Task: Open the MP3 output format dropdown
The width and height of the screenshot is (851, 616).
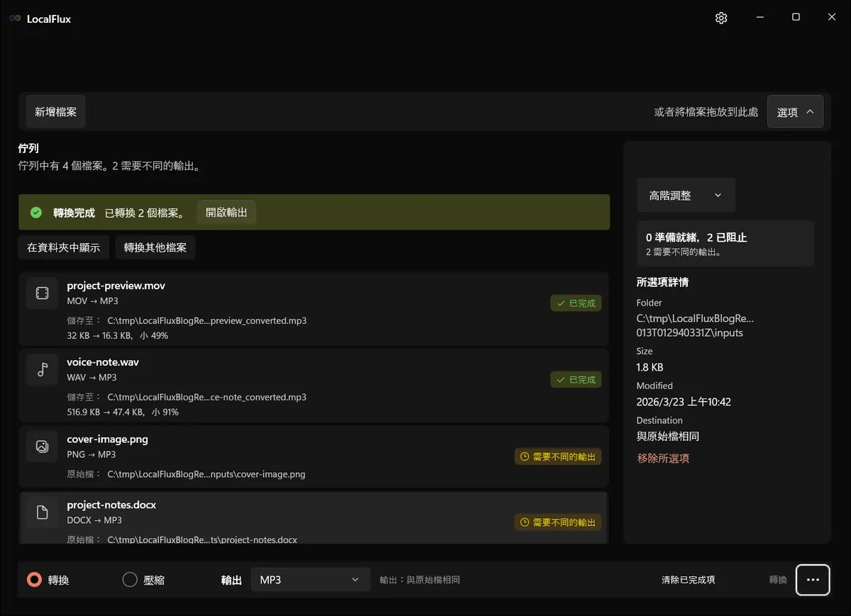Action: click(311, 580)
